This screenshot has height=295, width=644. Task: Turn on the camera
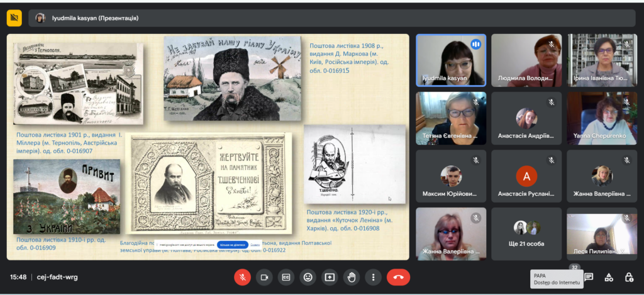click(x=264, y=277)
